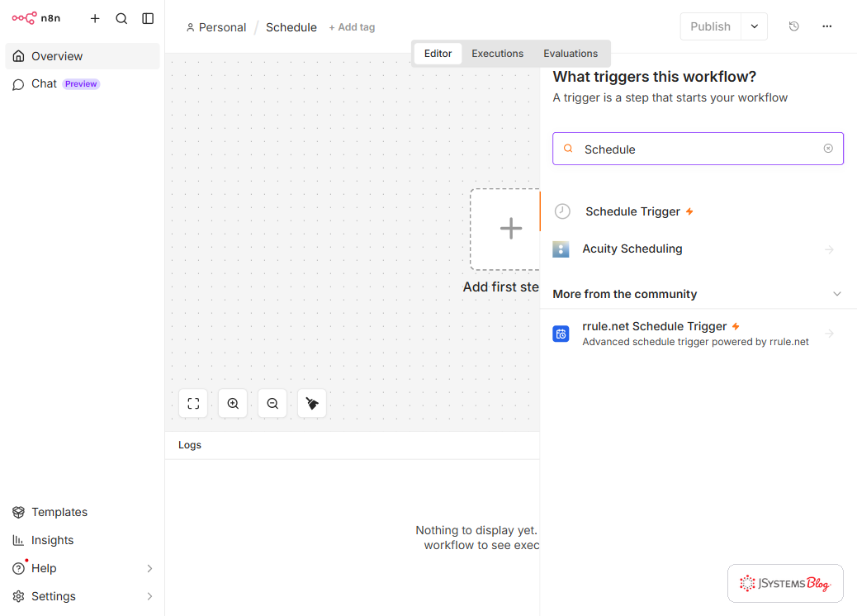This screenshot has height=616, width=857.
Task: Click the Settings gear icon
Action: pyautogui.click(x=19, y=596)
